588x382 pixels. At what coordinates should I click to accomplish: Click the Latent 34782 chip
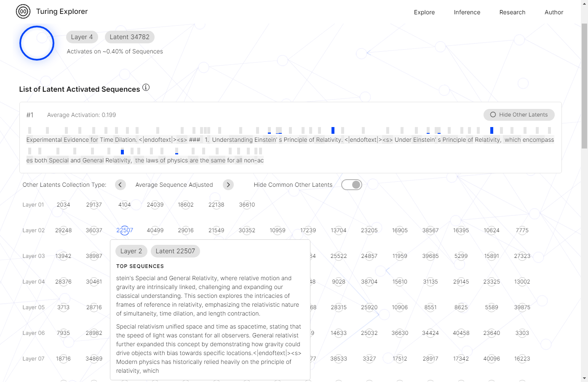[130, 37]
